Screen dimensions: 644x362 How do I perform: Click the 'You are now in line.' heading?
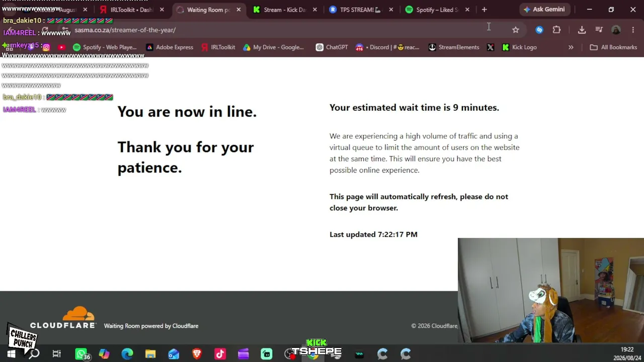[x=187, y=112]
